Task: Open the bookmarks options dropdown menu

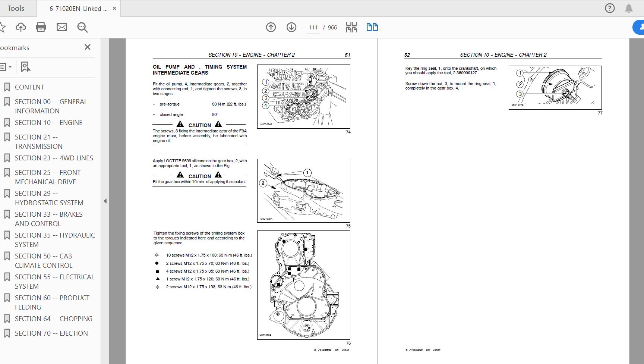Action: 6,67
